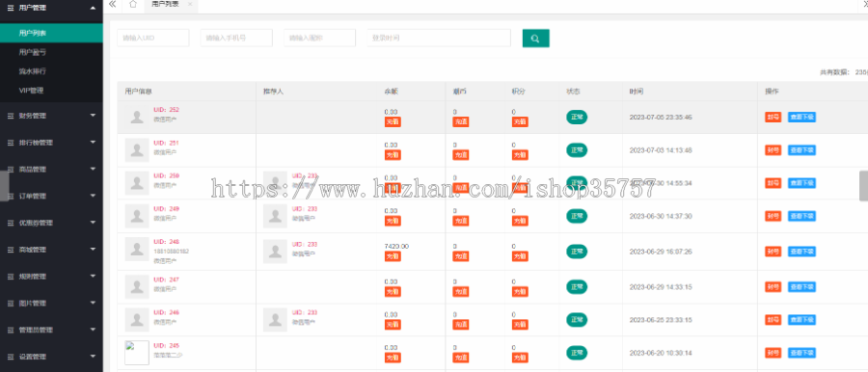Click referrer avatar in the UID 250 row
The height and width of the screenshot is (372, 868).
(x=275, y=183)
